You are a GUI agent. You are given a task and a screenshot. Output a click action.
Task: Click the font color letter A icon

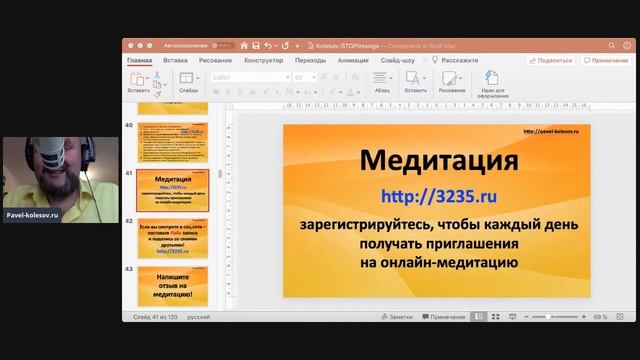point(350,92)
